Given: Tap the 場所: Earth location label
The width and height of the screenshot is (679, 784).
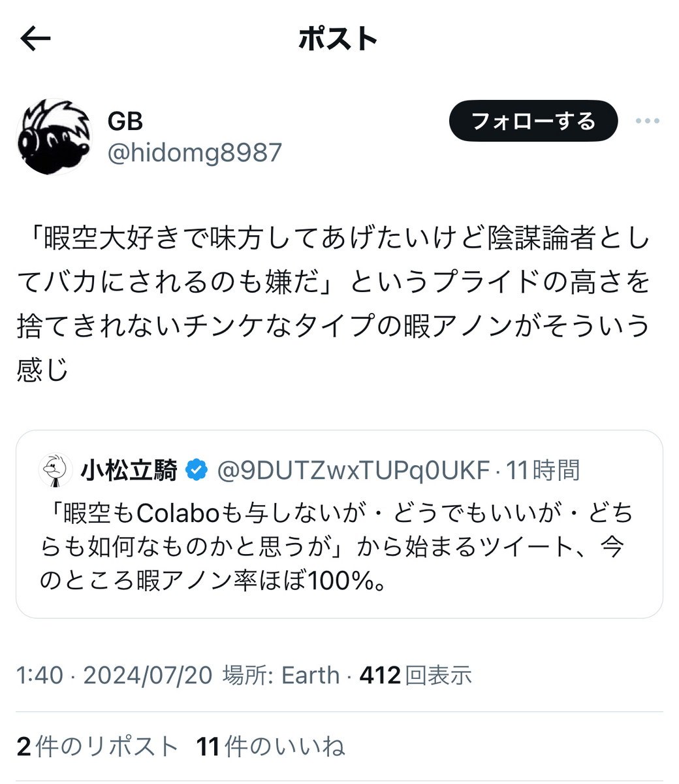Looking at the screenshot, I should pyautogui.click(x=281, y=675).
